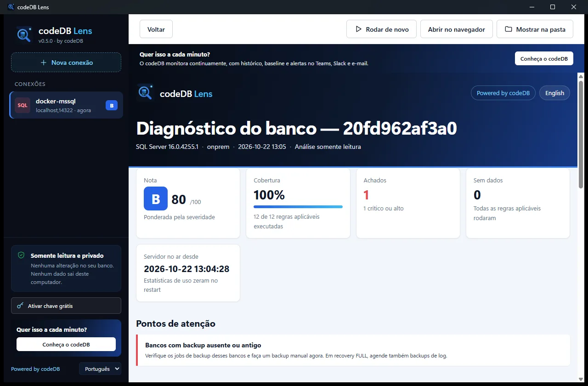Click the red SQL icon of docker-mssql
This screenshot has width=588, height=386.
click(22, 105)
